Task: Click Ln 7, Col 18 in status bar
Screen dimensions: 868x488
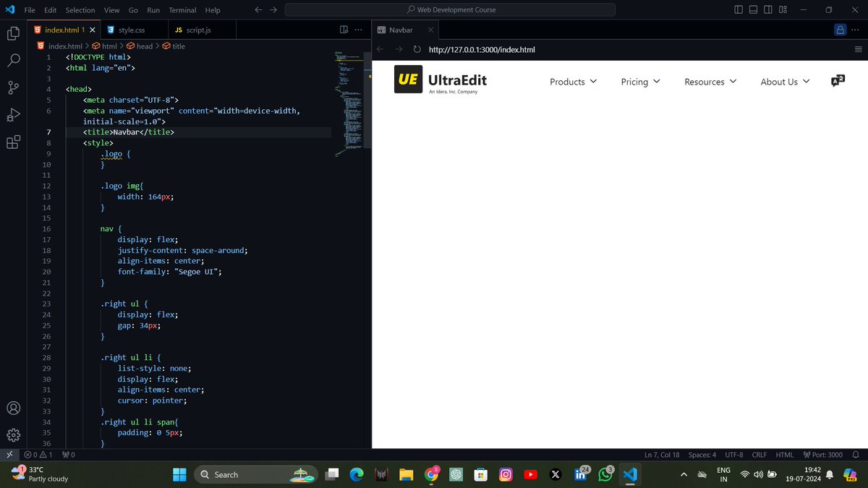Action: coord(662,455)
